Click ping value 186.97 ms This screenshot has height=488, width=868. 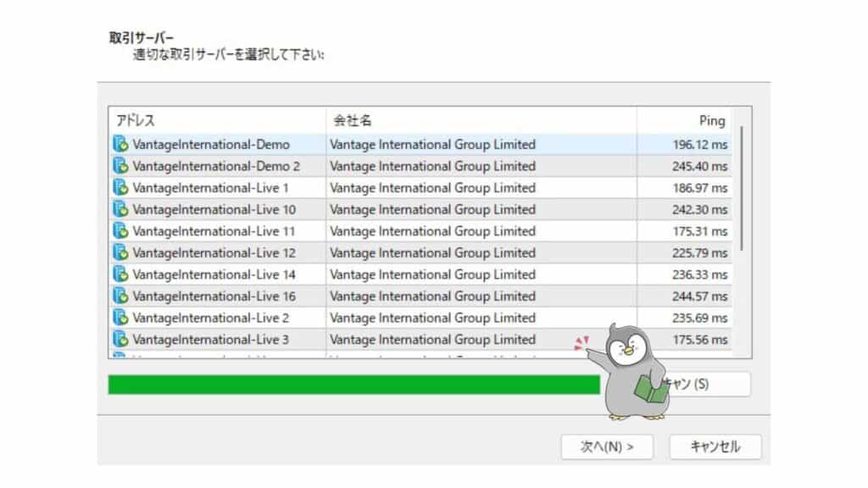click(x=699, y=187)
